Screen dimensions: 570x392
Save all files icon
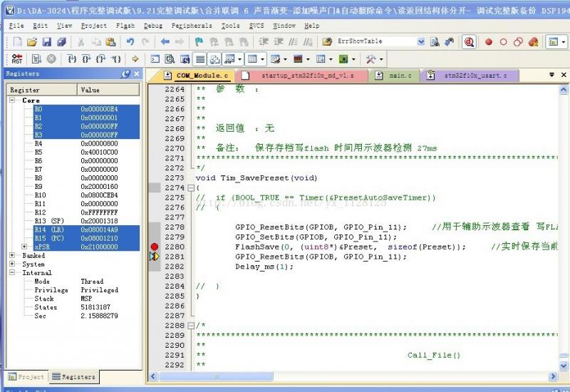(x=61, y=42)
